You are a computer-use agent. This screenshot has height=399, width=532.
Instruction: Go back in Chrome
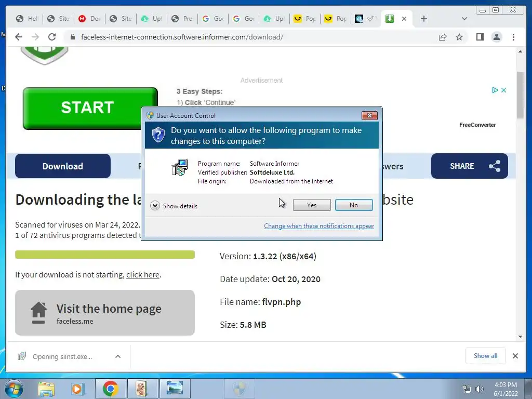coord(19,37)
